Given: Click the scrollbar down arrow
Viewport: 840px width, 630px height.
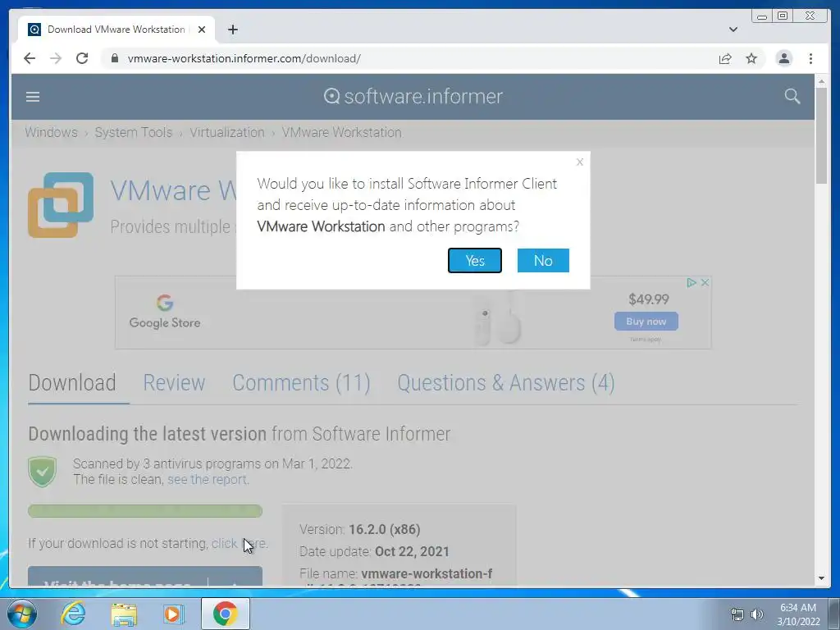Looking at the screenshot, I should click(x=821, y=578).
